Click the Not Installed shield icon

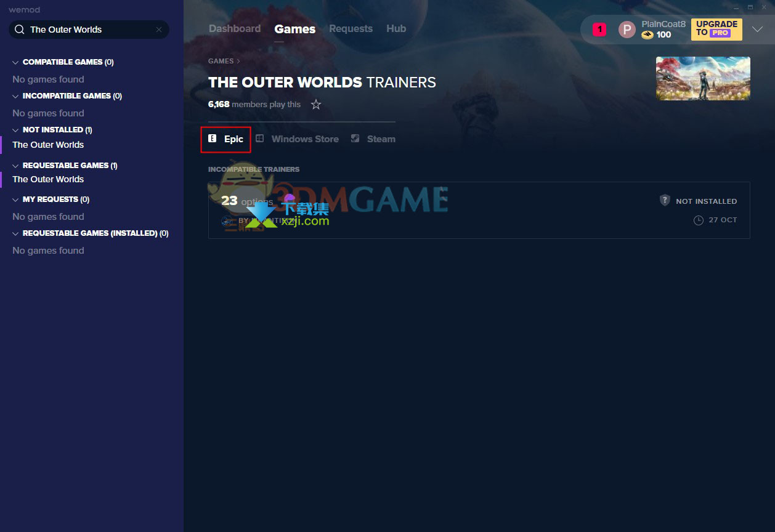tap(665, 200)
